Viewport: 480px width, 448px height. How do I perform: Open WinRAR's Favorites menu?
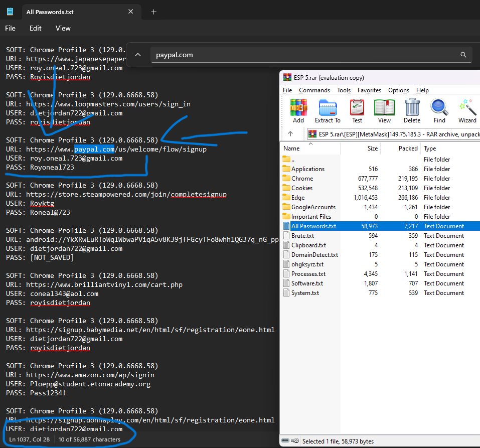369,90
